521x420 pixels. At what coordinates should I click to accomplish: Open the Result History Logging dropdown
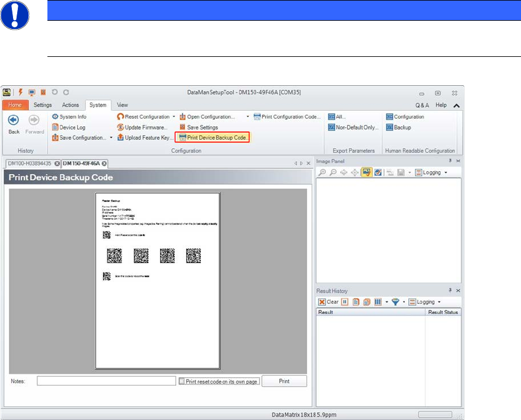click(439, 302)
